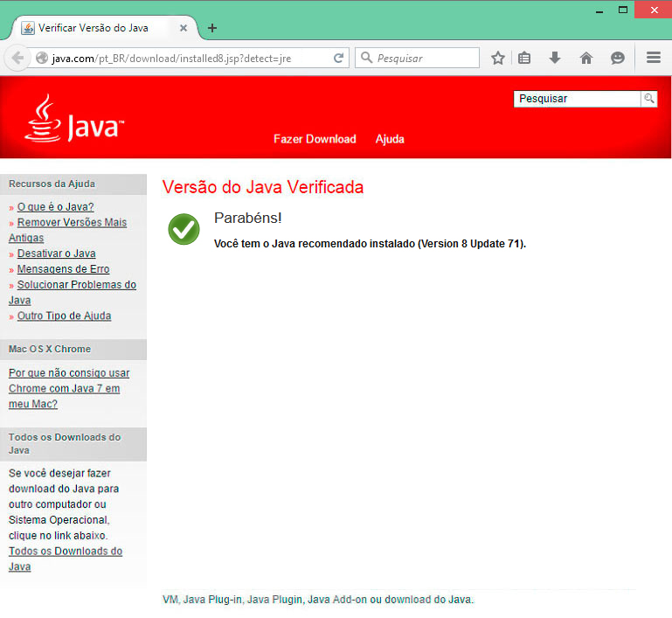Click the globe site identity icon

pyautogui.click(x=42, y=58)
